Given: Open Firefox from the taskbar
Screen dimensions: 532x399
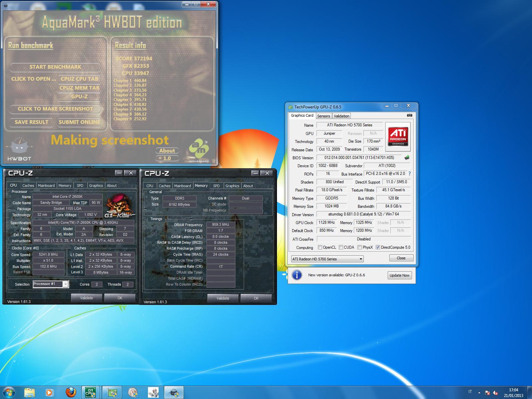Looking at the screenshot, I should click(x=70, y=393).
